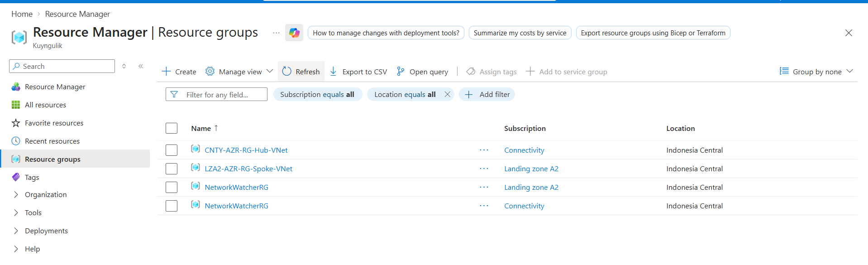Click the Refresh circular arrow icon
The height and width of the screenshot is (265, 868).
tap(286, 71)
